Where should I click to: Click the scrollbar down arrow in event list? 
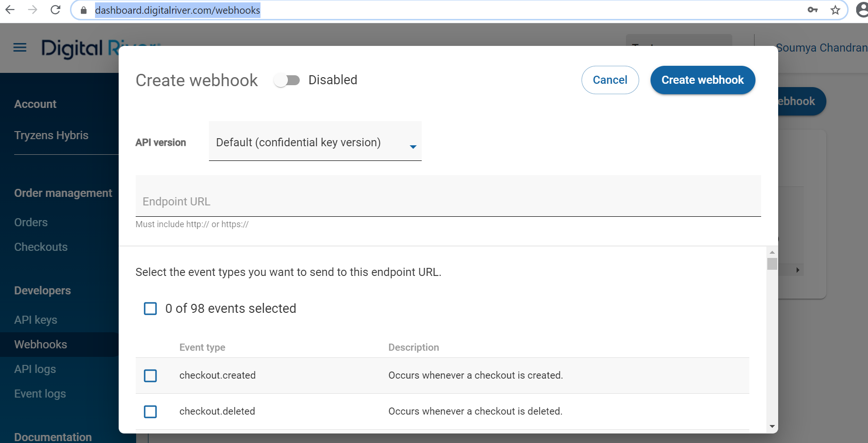[772, 426]
